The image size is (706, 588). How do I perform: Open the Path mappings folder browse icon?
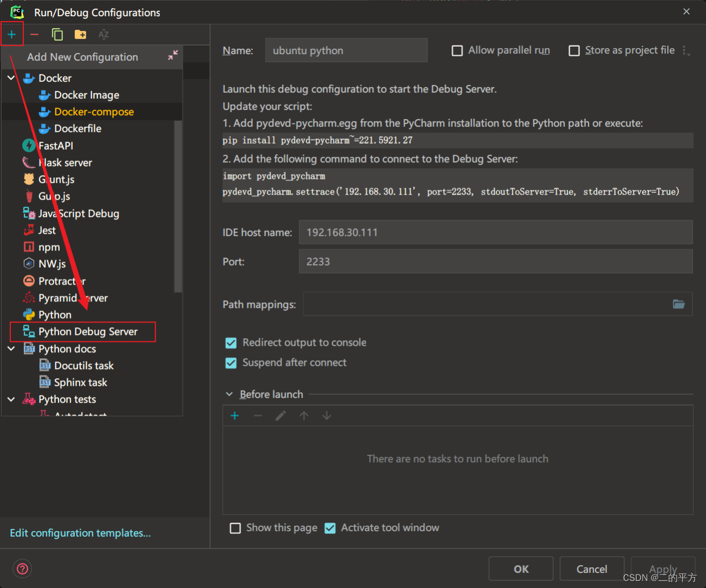tap(679, 304)
